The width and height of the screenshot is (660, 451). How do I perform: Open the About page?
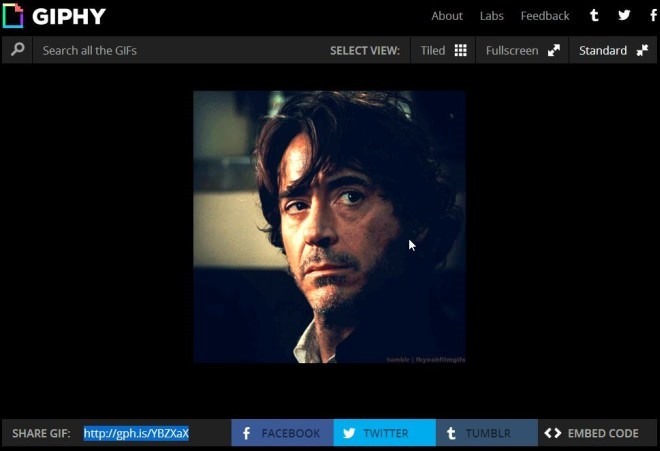[447, 16]
